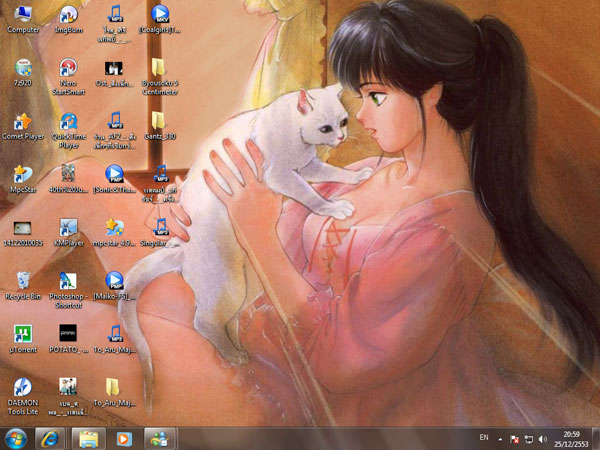600x450 pixels.
Task: Launch µTorrent shortcut
Action: click(x=23, y=339)
